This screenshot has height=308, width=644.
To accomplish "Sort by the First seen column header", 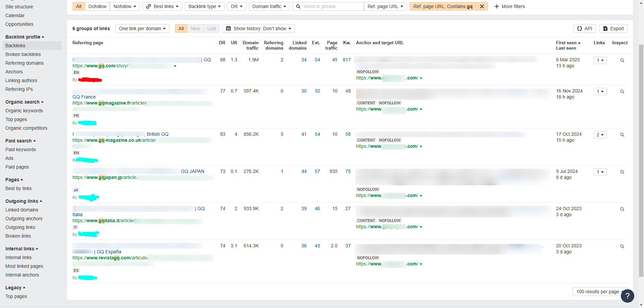I will (568, 43).
